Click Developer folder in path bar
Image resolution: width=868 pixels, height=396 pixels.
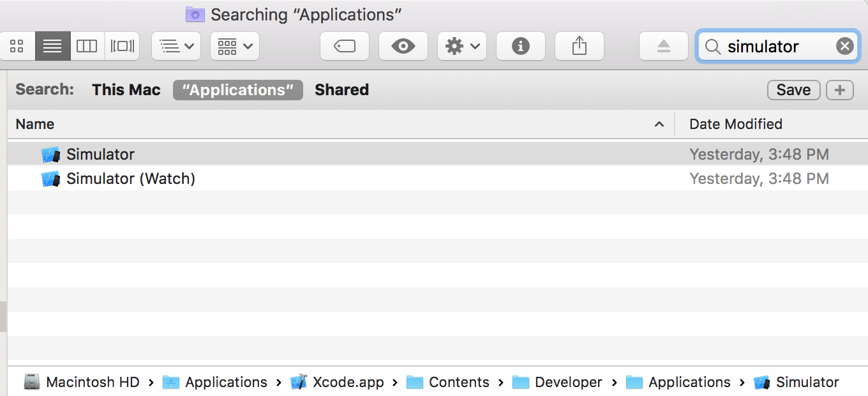(x=569, y=383)
